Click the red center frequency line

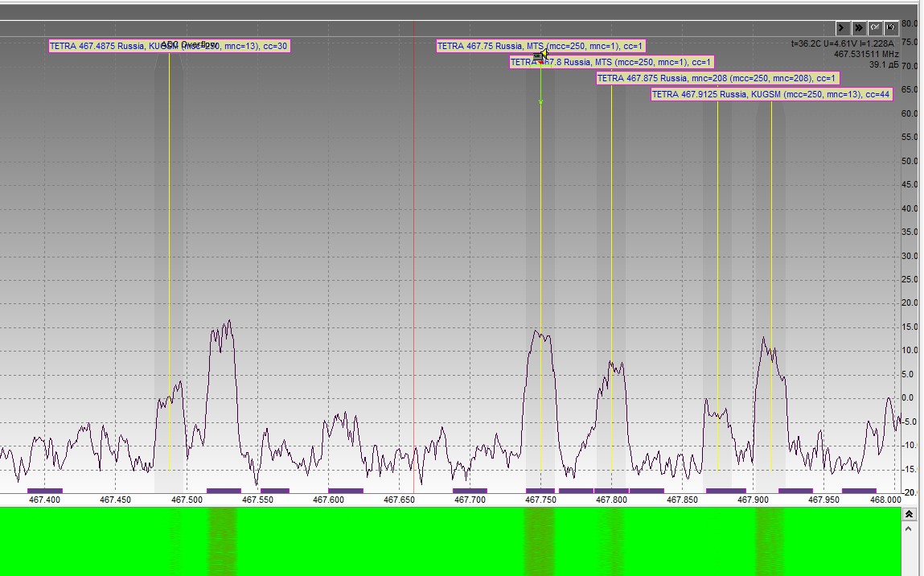click(x=413, y=257)
